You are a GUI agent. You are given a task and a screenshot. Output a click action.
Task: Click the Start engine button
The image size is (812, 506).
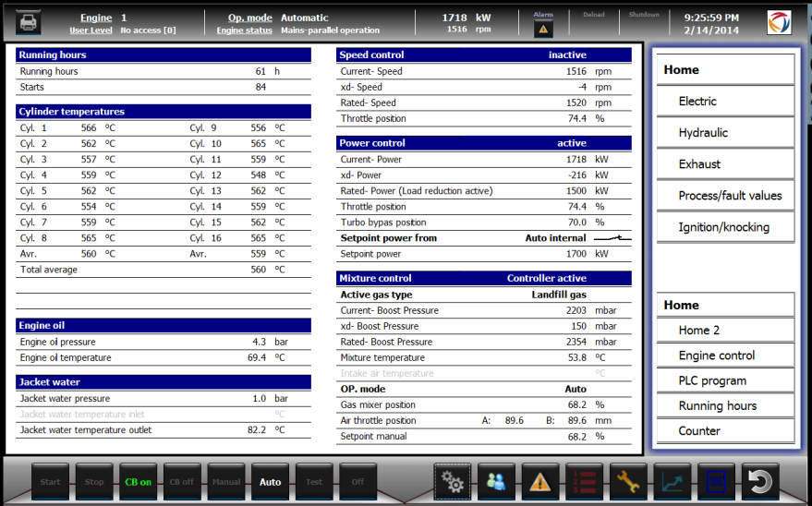50,482
